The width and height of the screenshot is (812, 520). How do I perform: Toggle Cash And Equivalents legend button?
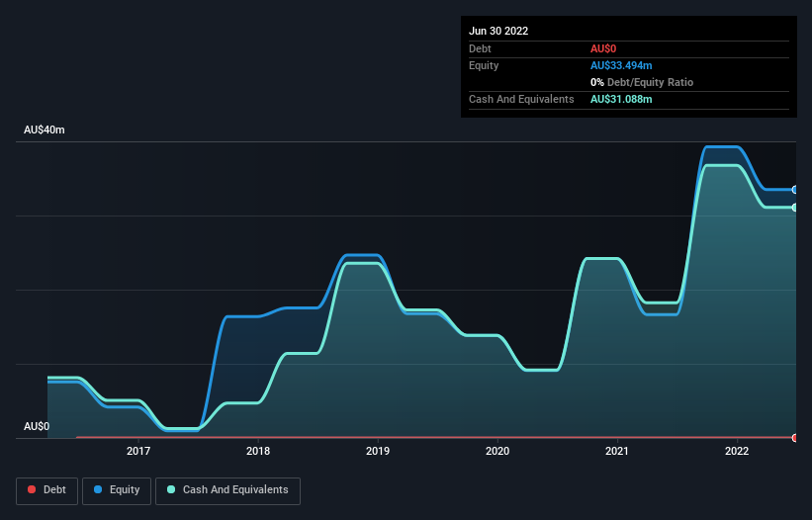[227, 490]
